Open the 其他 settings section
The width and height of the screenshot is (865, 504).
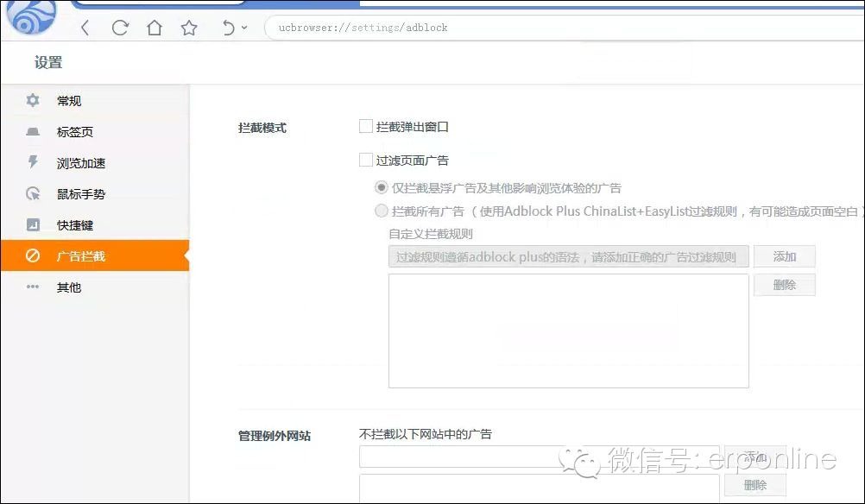pos(95,287)
